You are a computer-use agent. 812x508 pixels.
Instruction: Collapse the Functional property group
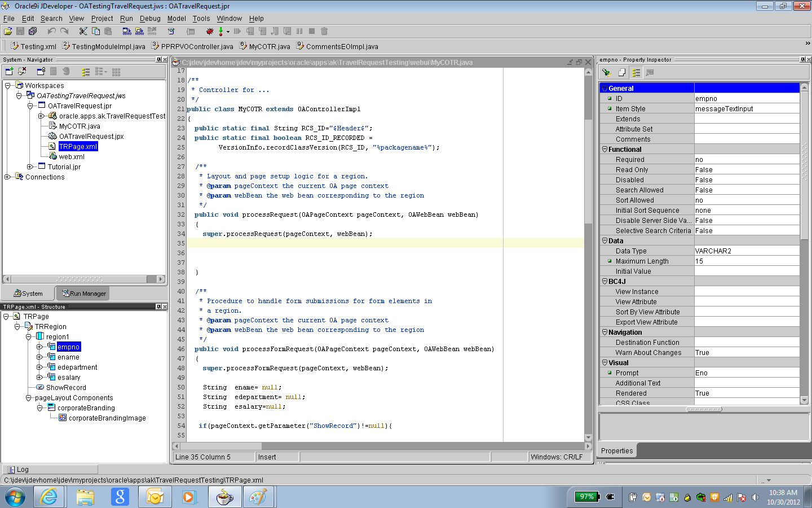604,150
